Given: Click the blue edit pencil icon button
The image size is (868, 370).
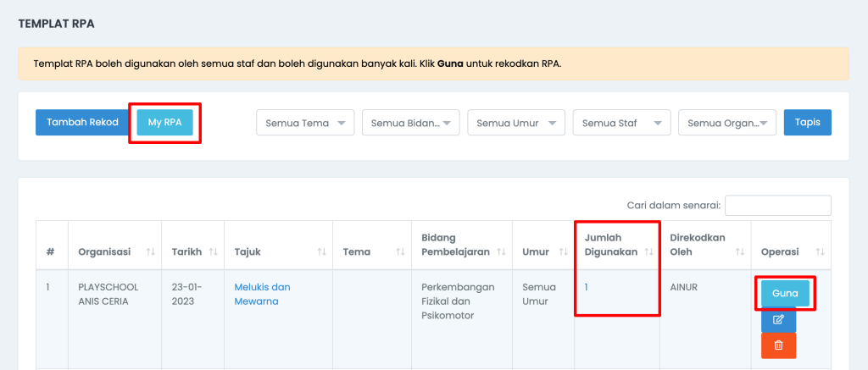Looking at the screenshot, I should pos(778,320).
